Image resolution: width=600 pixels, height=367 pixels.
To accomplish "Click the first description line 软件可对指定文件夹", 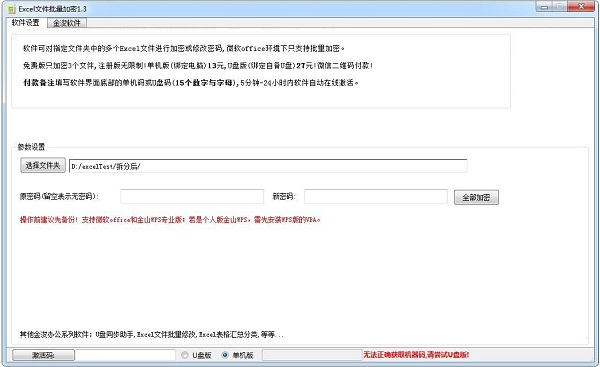I will 184,48.
